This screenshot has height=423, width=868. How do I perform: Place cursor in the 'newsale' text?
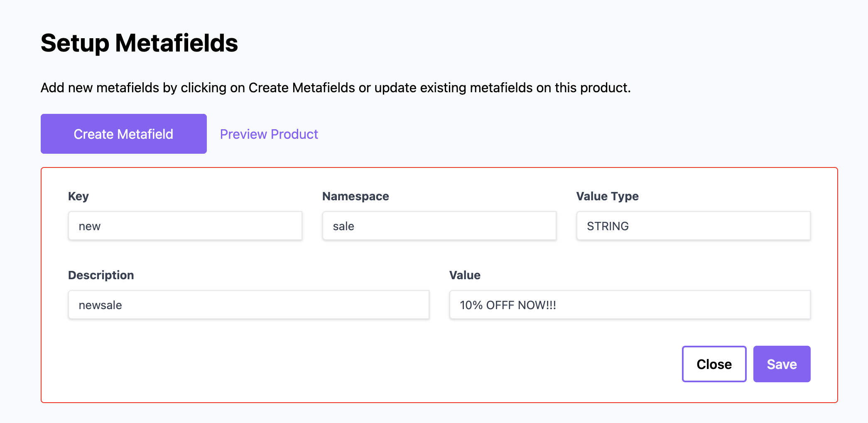101,305
